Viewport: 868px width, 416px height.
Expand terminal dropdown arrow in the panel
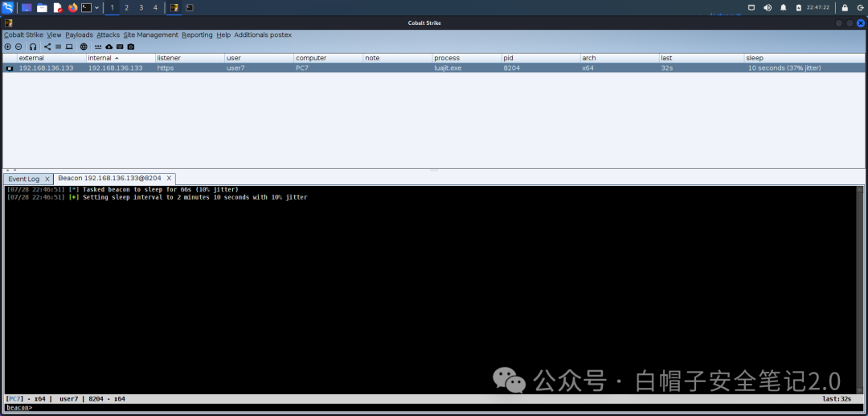click(x=97, y=8)
